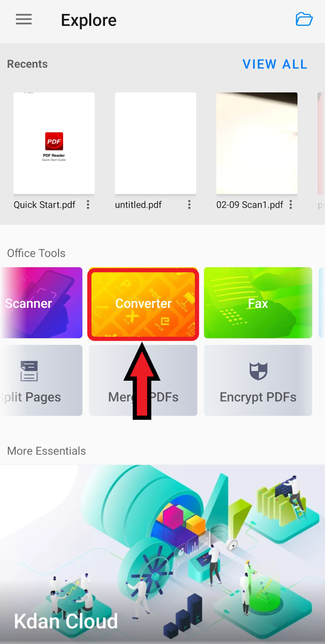The height and width of the screenshot is (644, 325).
Task: Open options menu for Quick Start.pdf
Action: [x=88, y=205]
